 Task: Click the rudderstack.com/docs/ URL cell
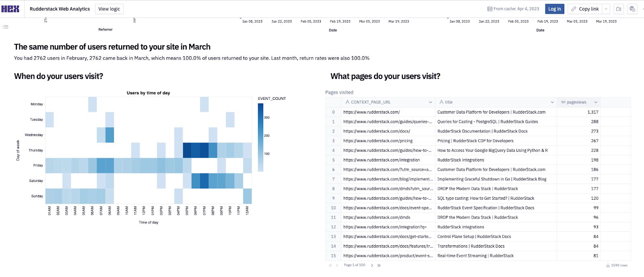tap(388, 131)
